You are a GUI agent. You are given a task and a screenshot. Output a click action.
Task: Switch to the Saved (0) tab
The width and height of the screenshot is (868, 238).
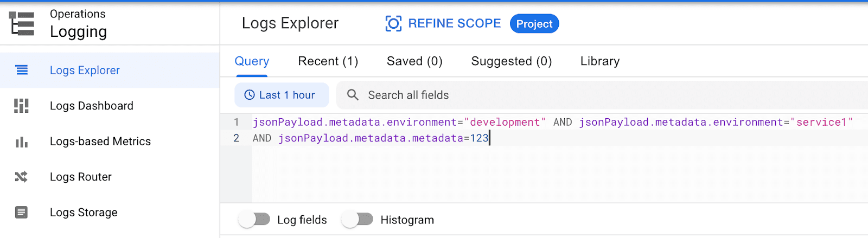[414, 61]
